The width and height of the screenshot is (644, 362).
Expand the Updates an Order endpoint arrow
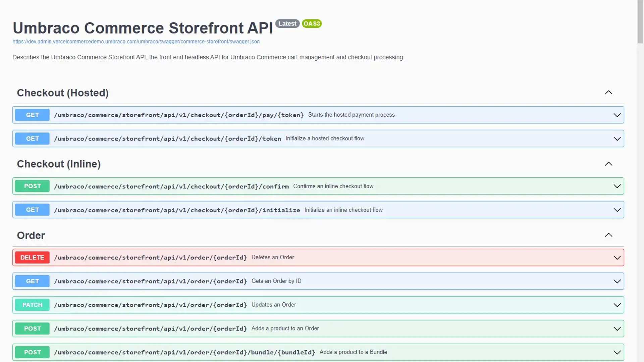coord(617,305)
